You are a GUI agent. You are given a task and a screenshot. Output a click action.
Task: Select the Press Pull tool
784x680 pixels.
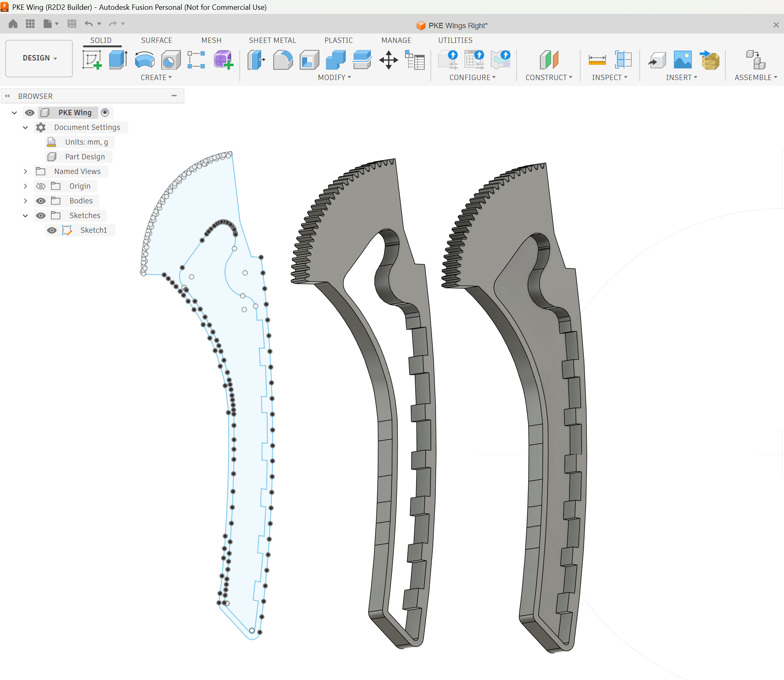pos(256,60)
